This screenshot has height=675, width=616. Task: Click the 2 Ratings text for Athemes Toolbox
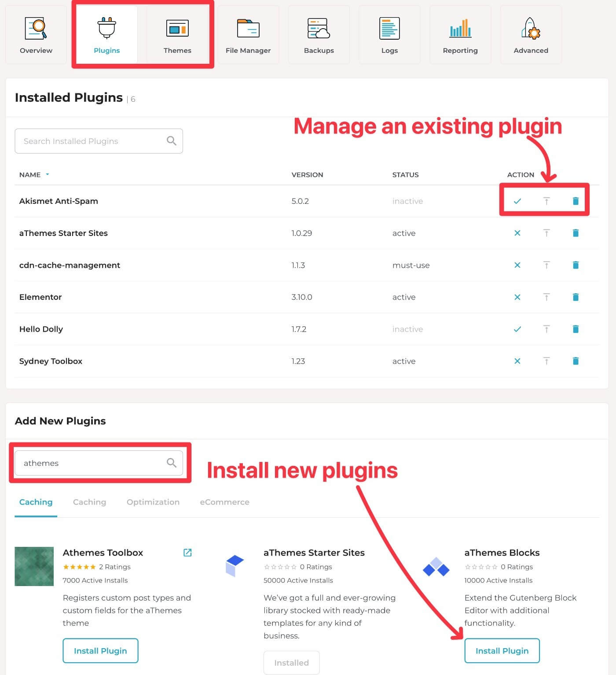coord(115,567)
